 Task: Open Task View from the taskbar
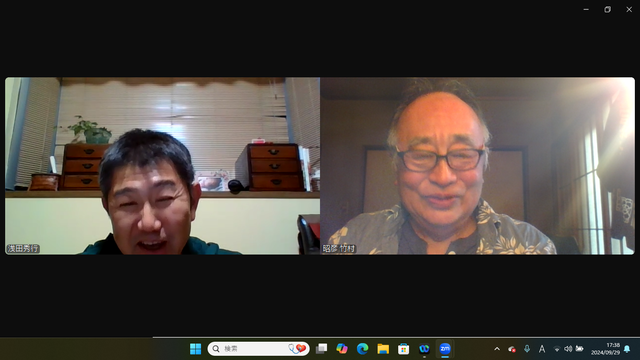322,349
